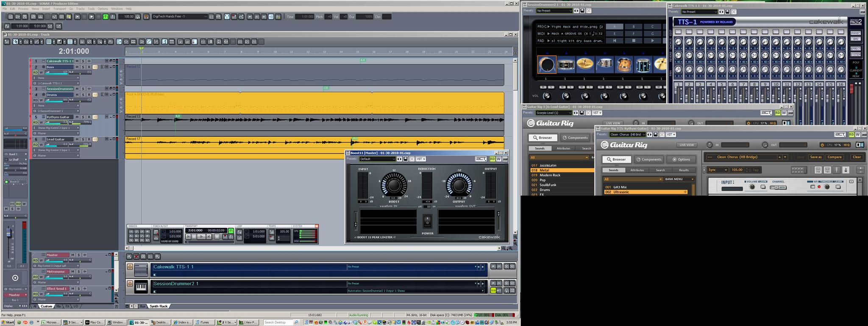Open the Tracks menu

pos(80,8)
